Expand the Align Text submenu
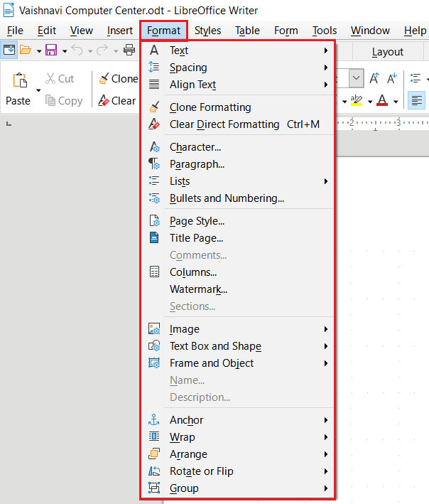This screenshot has width=429, height=504. [x=238, y=85]
